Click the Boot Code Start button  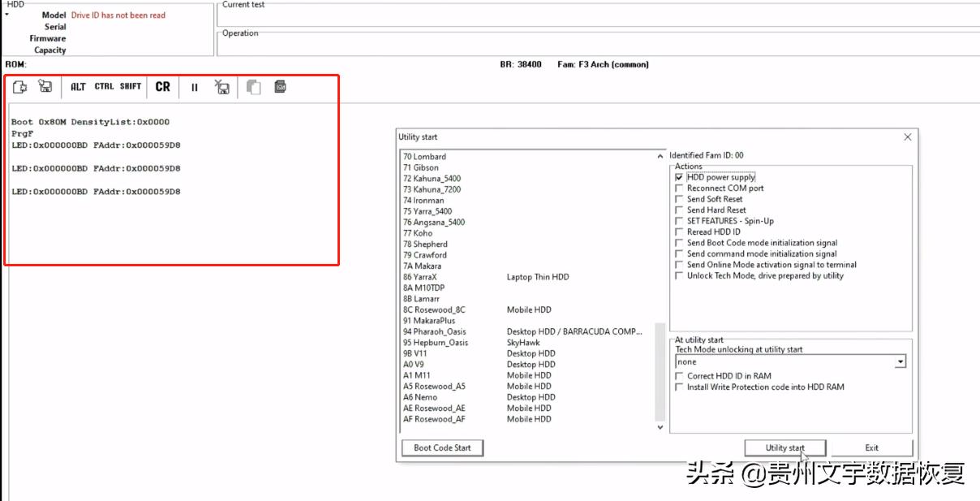[x=442, y=447]
